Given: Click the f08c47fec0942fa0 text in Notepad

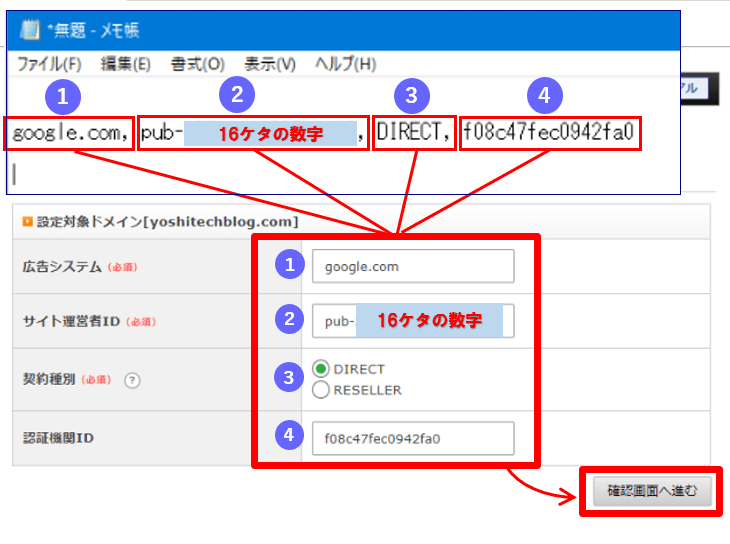Looking at the screenshot, I should 548,132.
